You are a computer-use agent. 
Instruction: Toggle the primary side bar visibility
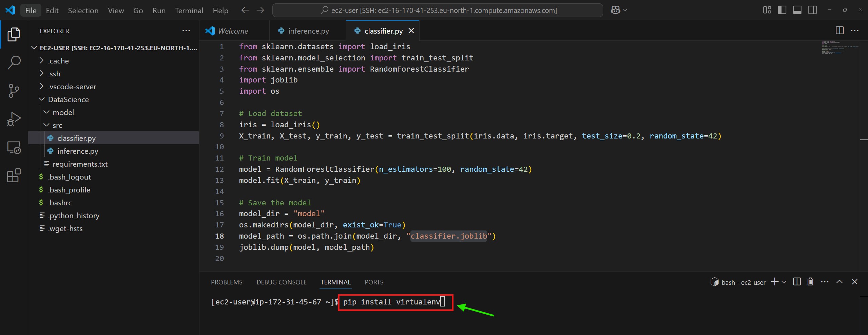pyautogui.click(x=782, y=10)
